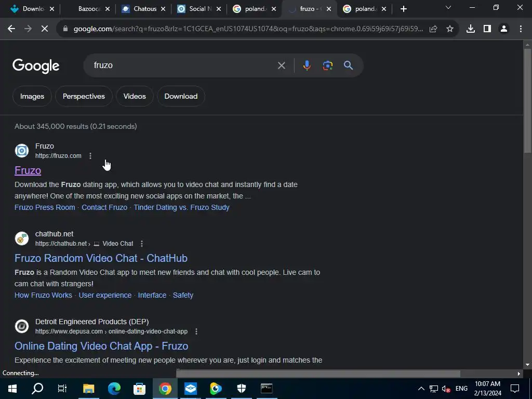Open Online Dating Video Chat App - Fruzo
532x399 pixels.
coord(101,346)
